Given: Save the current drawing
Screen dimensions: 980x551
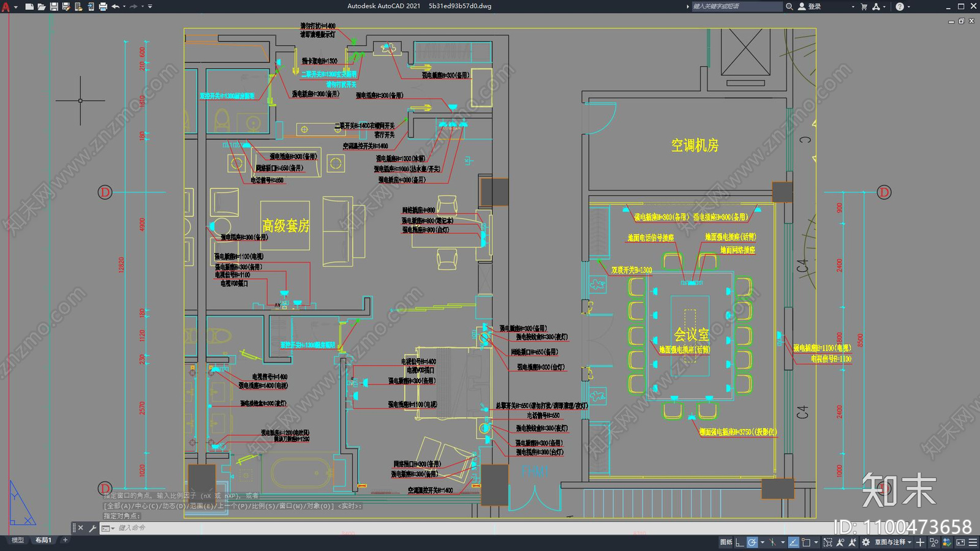Looking at the screenshot, I should point(54,7).
